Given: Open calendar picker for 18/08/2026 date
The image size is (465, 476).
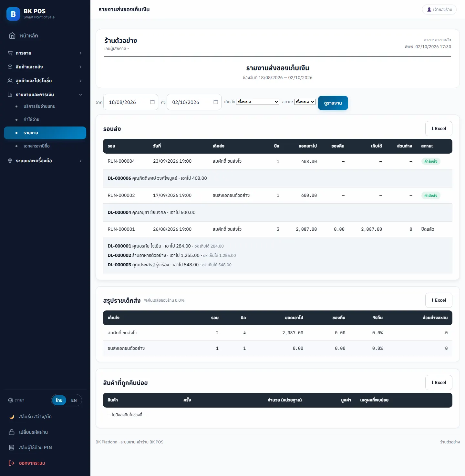Looking at the screenshot, I should coord(152,102).
